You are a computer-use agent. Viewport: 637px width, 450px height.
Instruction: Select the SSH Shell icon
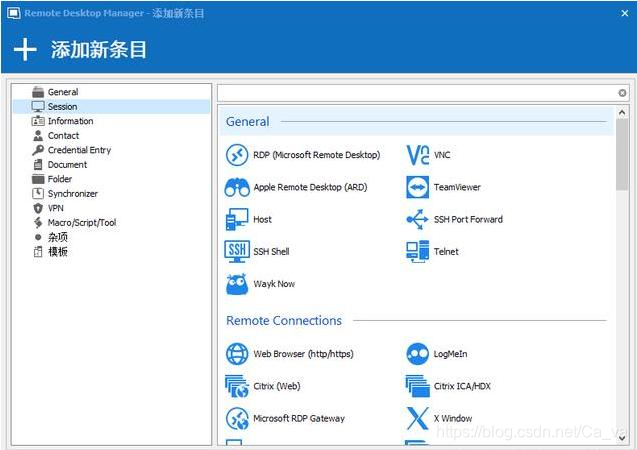tap(237, 251)
